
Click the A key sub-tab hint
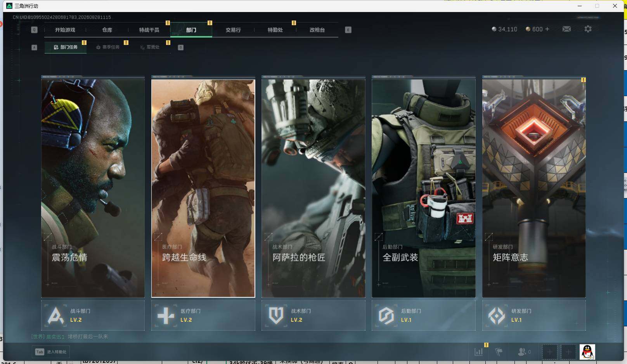[x=34, y=47]
